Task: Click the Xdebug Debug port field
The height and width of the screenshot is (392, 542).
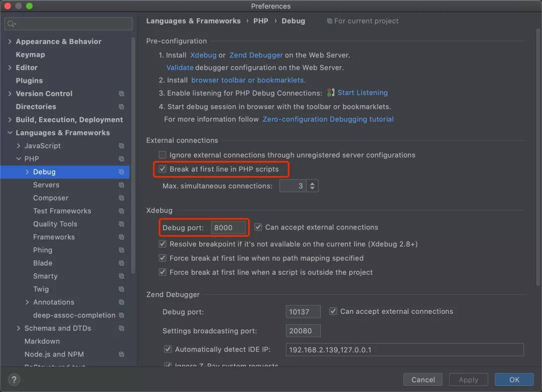Action: coord(228,228)
